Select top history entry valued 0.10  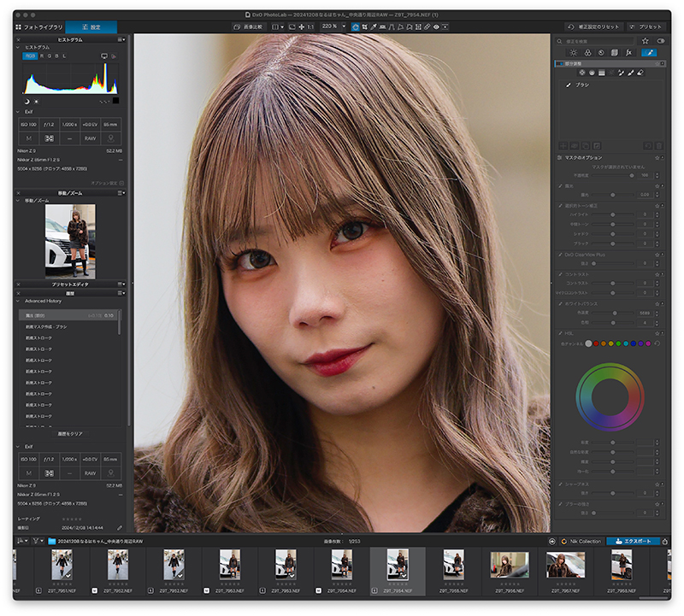pyautogui.click(x=68, y=315)
